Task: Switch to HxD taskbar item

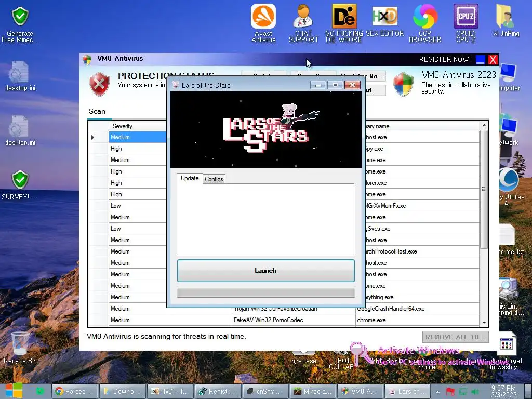Action: click(x=170, y=391)
